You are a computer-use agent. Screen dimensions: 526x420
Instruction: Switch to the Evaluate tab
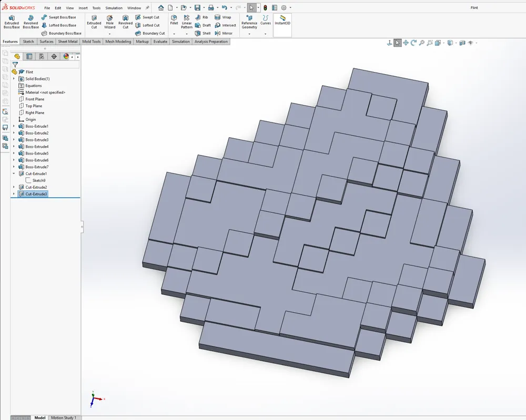[160, 42]
